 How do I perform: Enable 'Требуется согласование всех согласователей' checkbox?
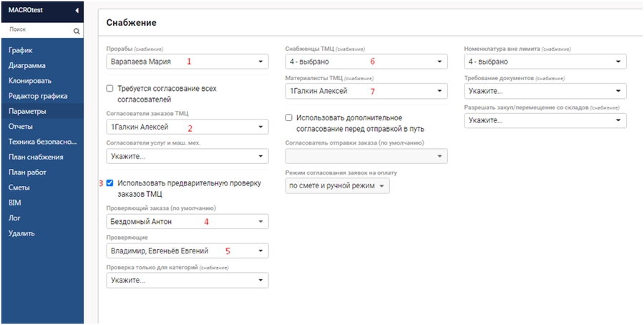pyautogui.click(x=110, y=89)
